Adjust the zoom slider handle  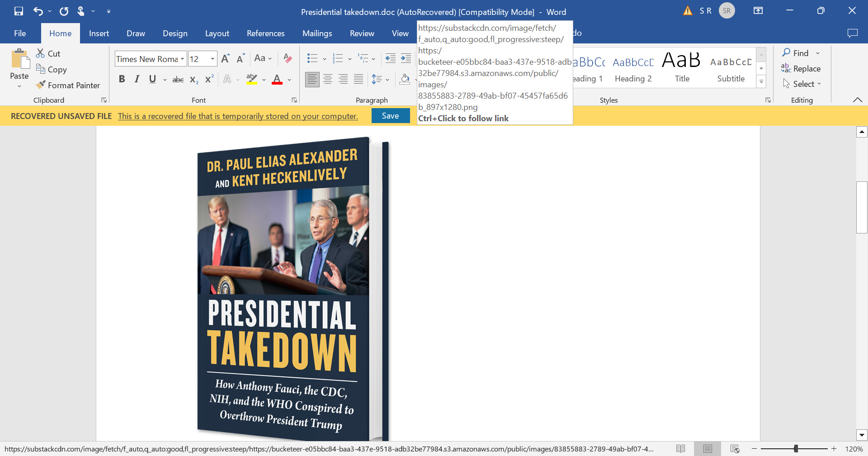(796, 449)
